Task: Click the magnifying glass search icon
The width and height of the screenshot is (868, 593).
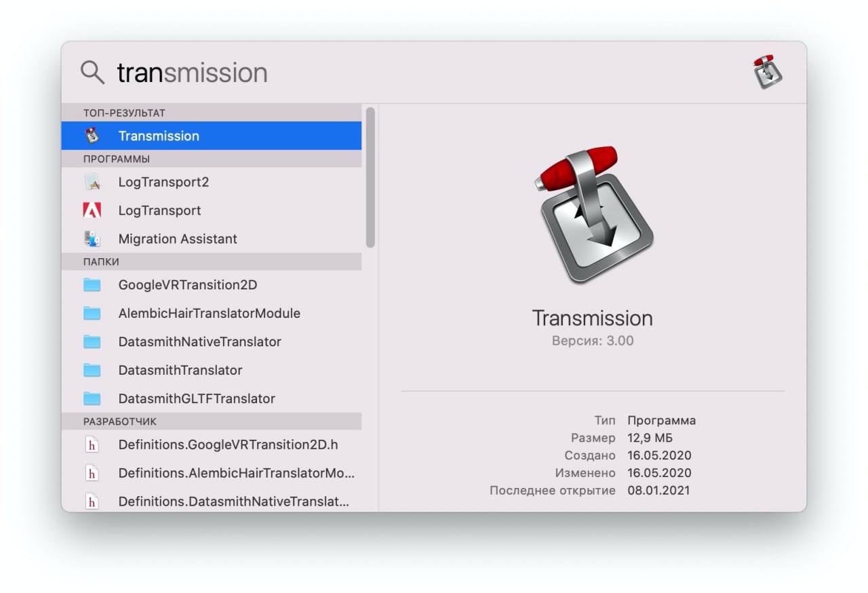Action: [92, 72]
